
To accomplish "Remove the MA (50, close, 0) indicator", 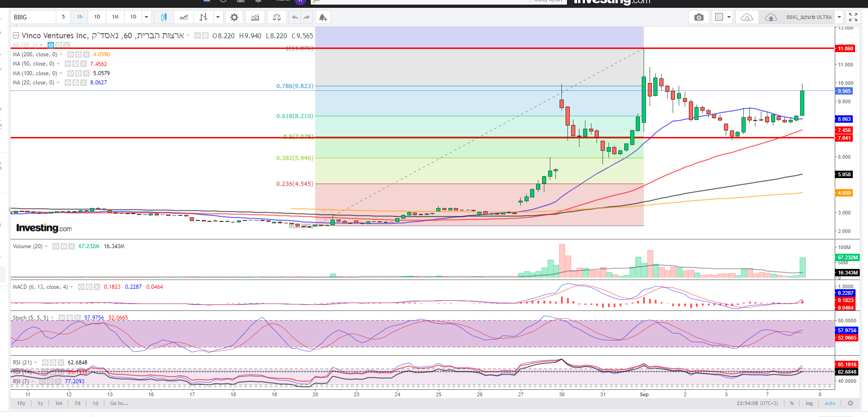I will [84, 64].
